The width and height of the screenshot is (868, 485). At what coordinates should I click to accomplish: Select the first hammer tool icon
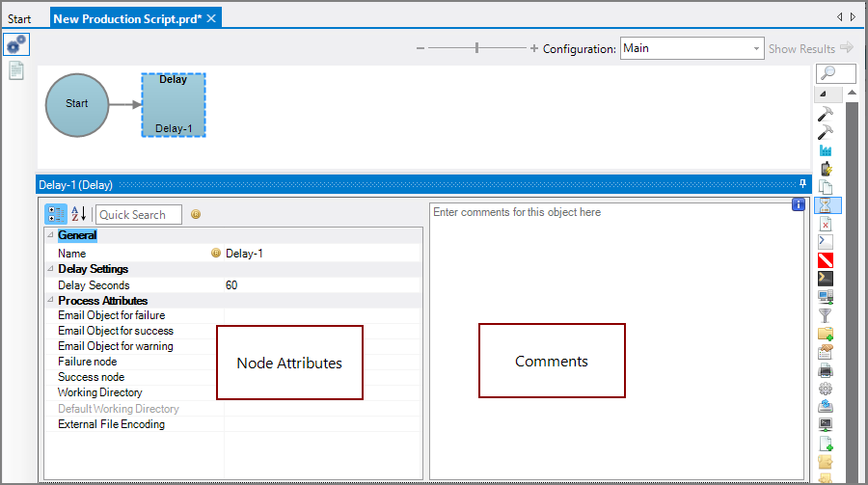click(826, 114)
